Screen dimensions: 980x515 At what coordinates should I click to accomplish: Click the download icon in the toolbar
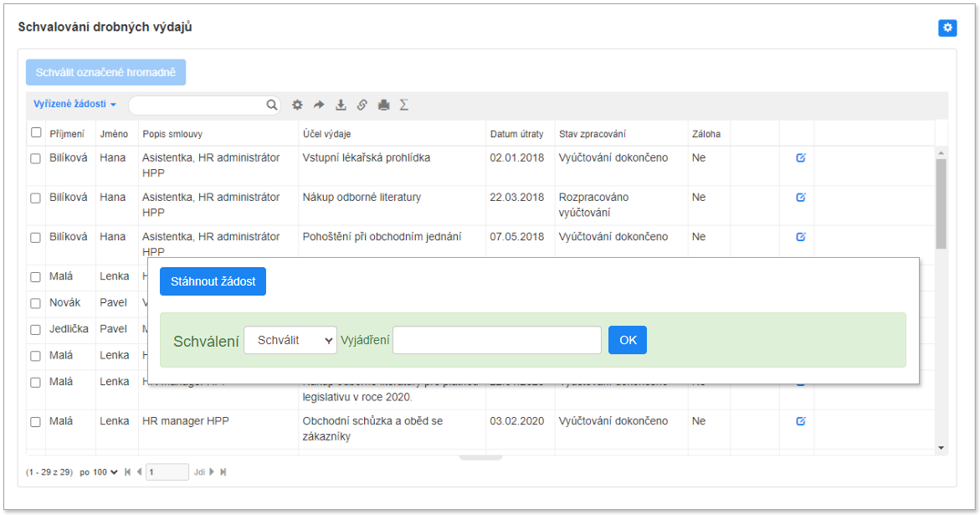(341, 106)
